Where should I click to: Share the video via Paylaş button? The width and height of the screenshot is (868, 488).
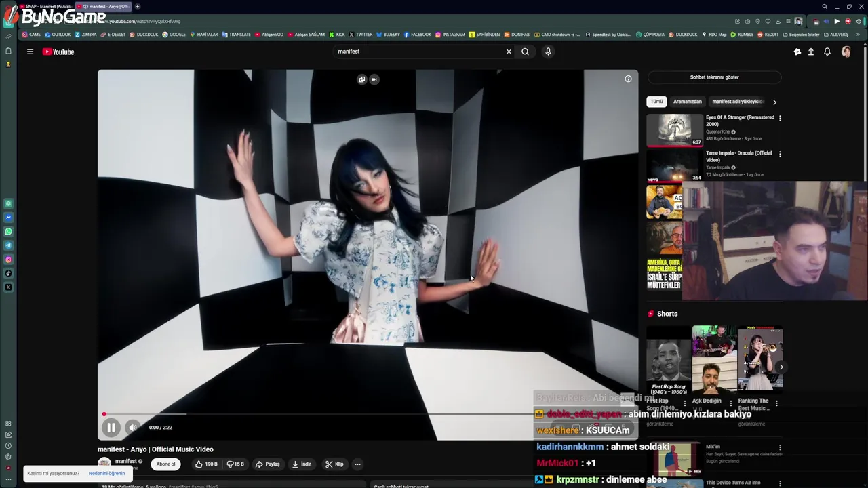click(x=268, y=464)
